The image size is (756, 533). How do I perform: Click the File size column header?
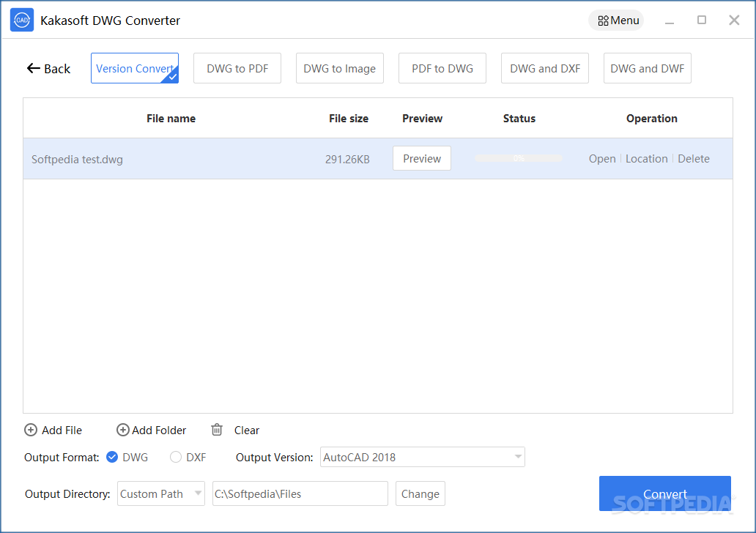point(349,119)
